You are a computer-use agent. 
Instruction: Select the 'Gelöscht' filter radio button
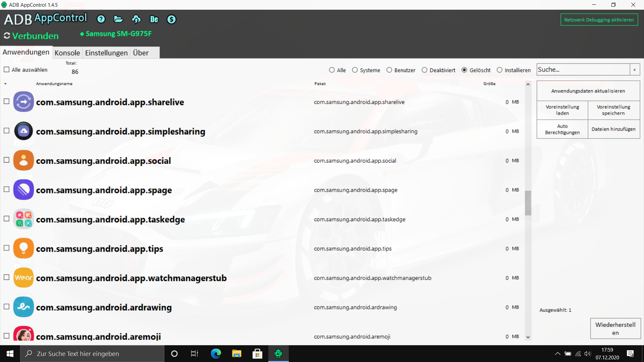[x=464, y=70]
